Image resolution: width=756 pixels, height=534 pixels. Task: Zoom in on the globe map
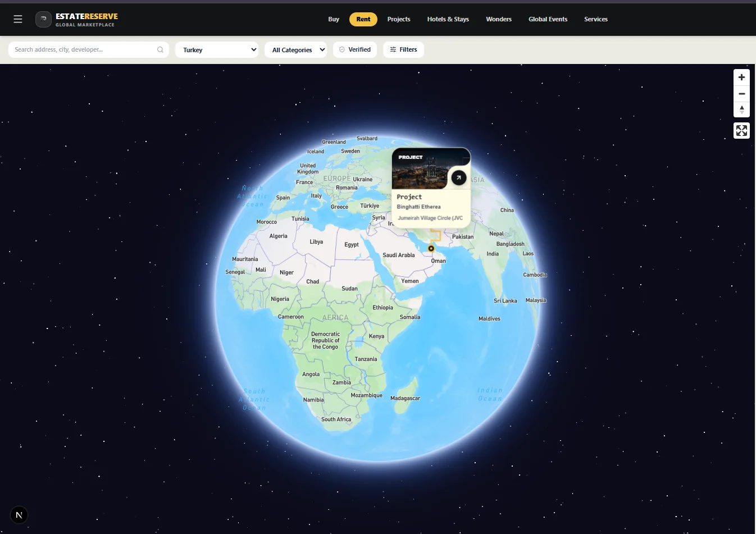(x=741, y=77)
